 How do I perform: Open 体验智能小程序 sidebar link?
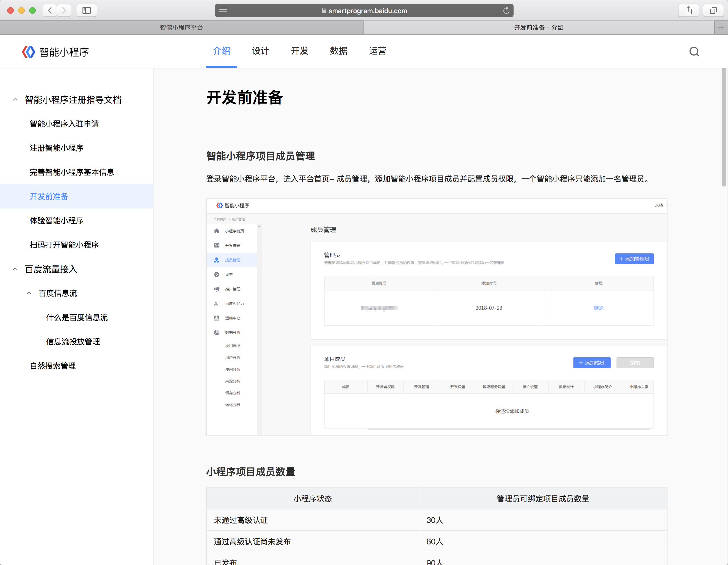click(x=56, y=220)
